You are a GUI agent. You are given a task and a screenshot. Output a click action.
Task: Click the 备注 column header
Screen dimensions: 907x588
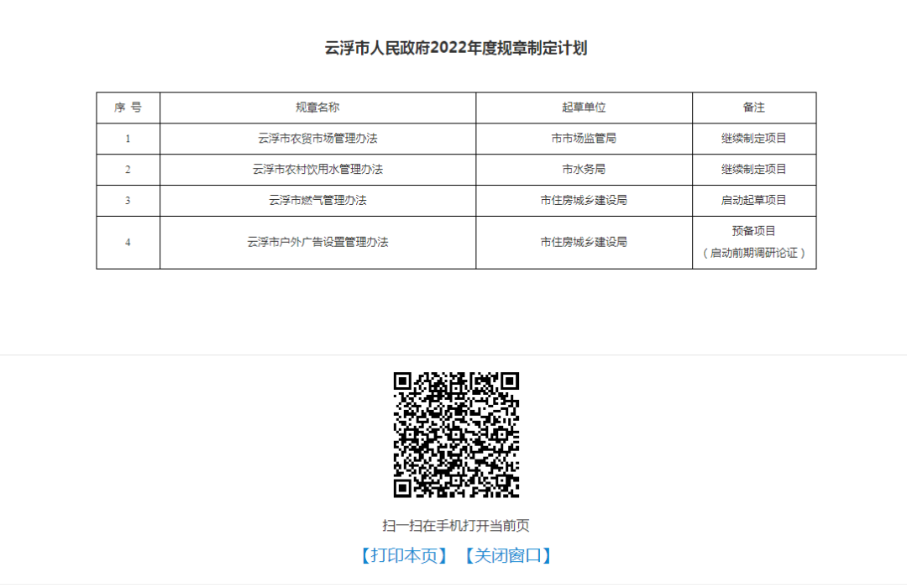pos(753,108)
